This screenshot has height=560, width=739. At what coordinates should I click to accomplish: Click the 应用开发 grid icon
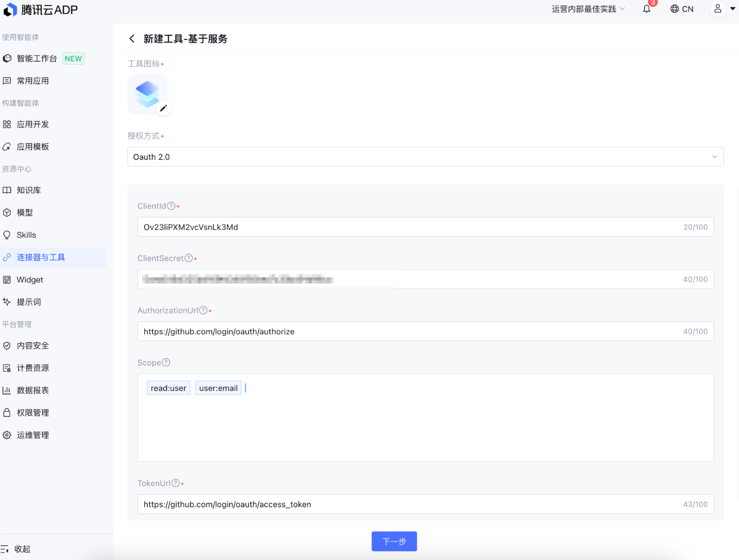(x=7, y=124)
